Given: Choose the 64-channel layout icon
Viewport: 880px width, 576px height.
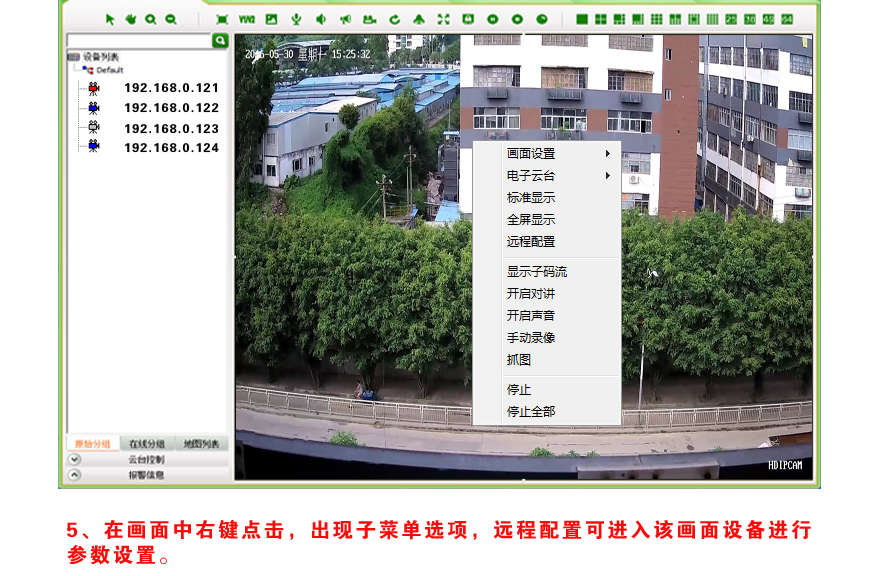Looking at the screenshot, I should [x=787, y=19].
